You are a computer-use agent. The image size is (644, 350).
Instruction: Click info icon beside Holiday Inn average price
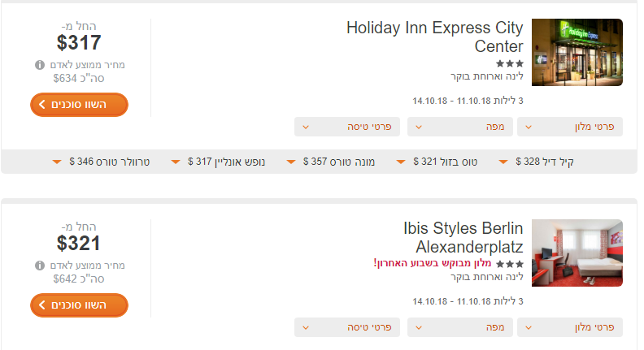(x=39, y=65)
